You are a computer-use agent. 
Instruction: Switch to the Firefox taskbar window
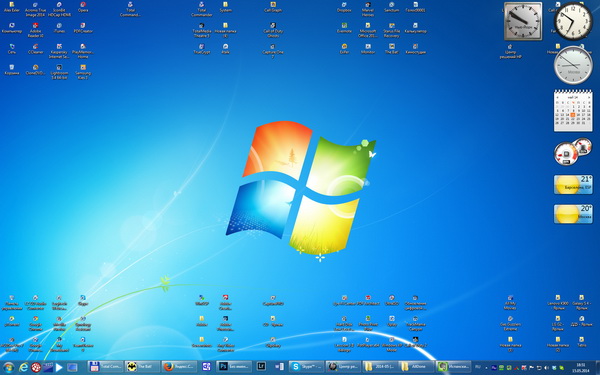pyautogui.click(x=179, y=367)
